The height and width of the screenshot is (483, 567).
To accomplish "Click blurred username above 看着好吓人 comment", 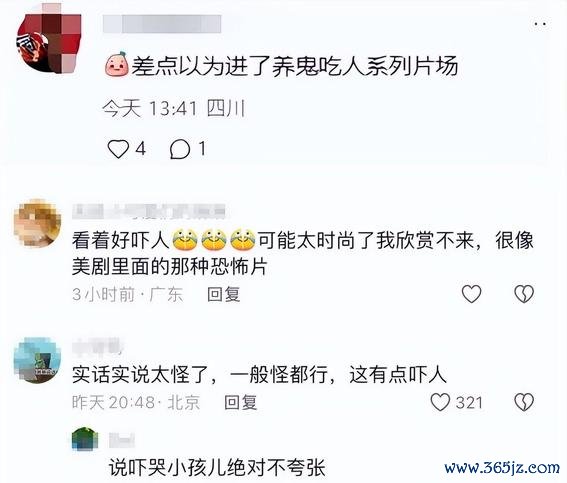I will point(149,211).
